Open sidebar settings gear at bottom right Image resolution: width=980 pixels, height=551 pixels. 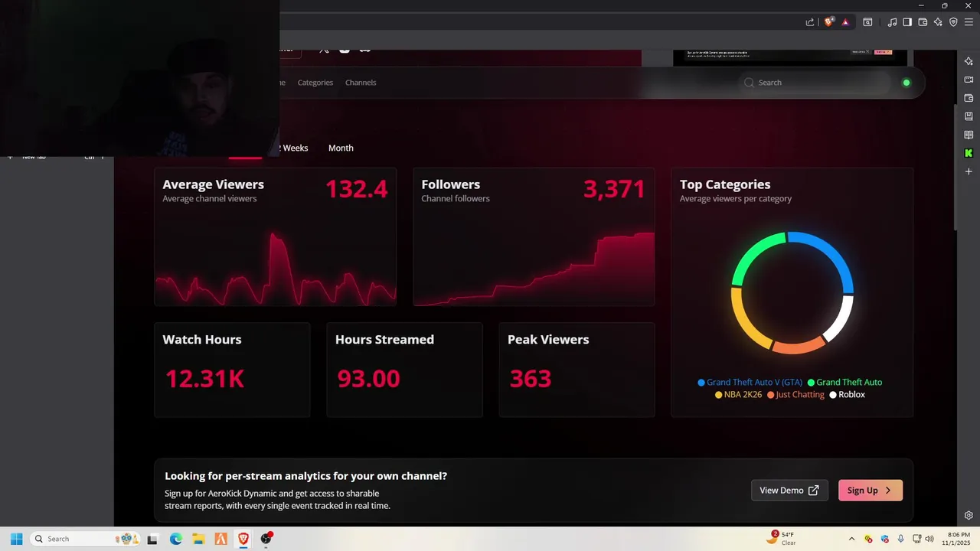pyautogui.click(x=969, y=515)
